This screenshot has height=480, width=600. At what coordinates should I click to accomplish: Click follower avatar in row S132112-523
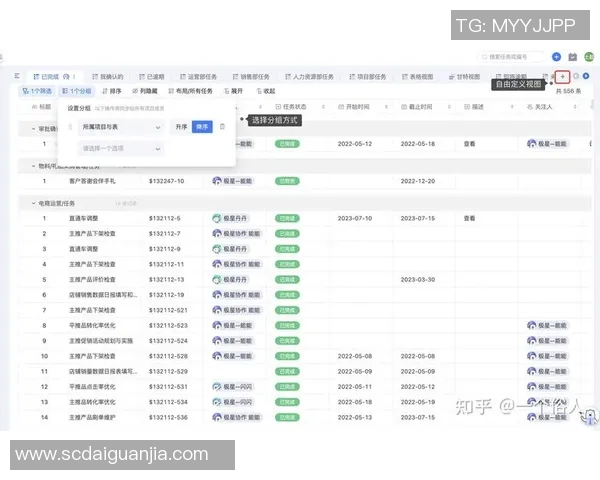point(532,325)
